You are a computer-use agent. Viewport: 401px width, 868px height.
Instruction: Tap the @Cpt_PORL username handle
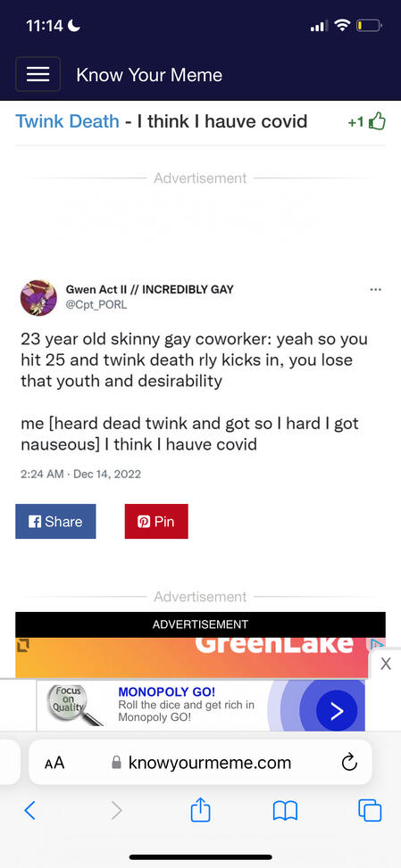(x=96, y=304)
